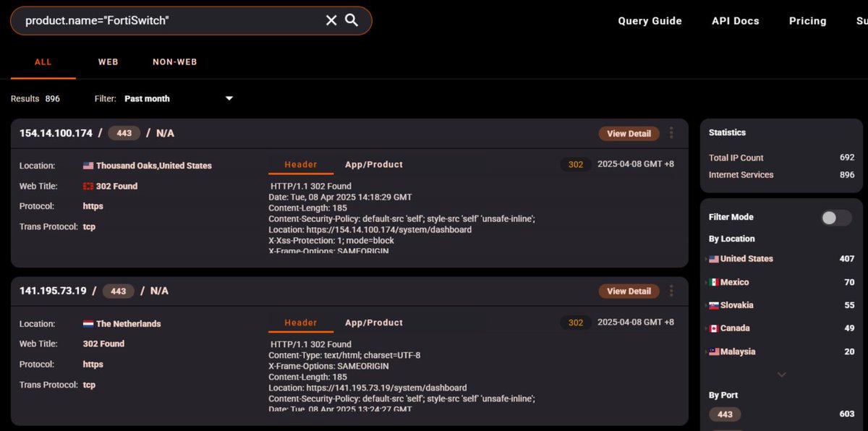Image resolution: width=868 pixels, height=431 pixels.
Task: Click Internet Services value 896
Action: point(847,175)
